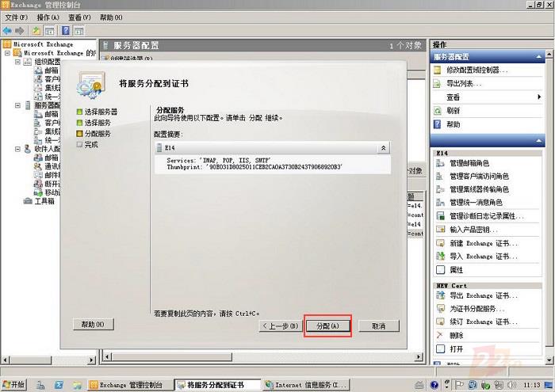Select the 选择服务 wizard step
Viewport: 555px width, 392px height.
[x=94, y=123]
